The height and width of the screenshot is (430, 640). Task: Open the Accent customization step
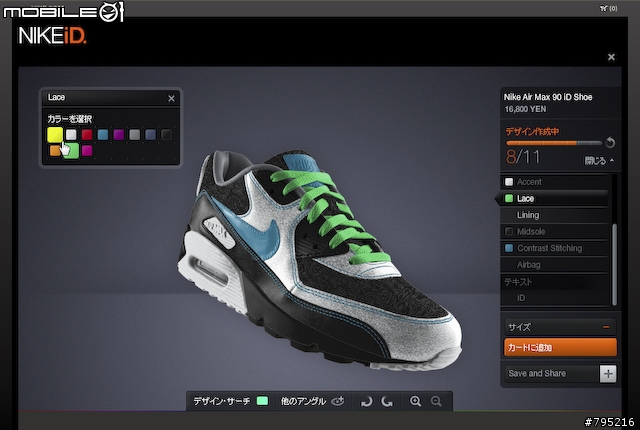556,182
